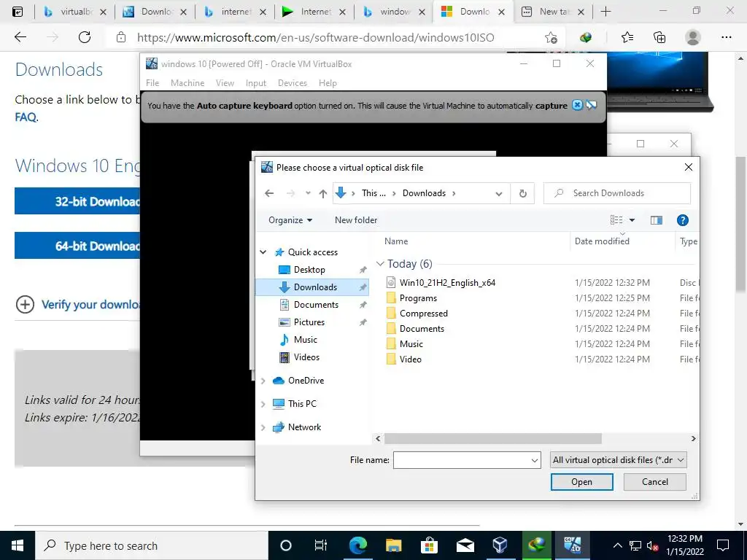Open the virtual optical disk file type dropdown
This screenshot has width=747, height=560.
pos(618,460)
